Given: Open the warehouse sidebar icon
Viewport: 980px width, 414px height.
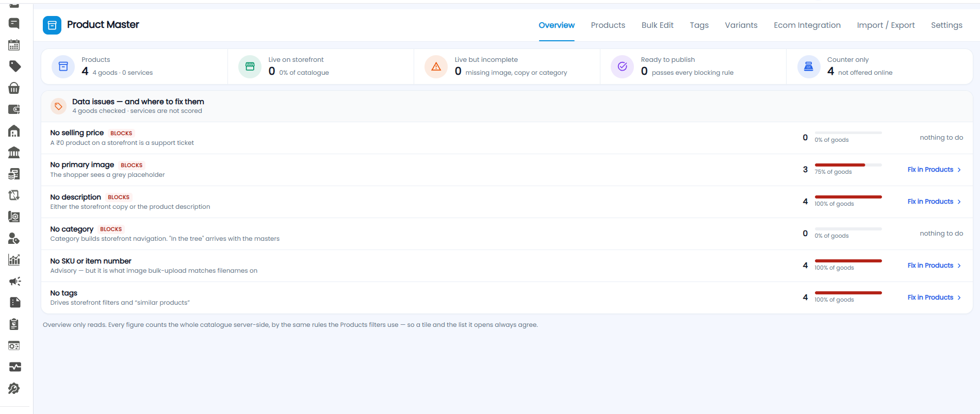Looking at the screenshot, I should (x=14, y=131).
